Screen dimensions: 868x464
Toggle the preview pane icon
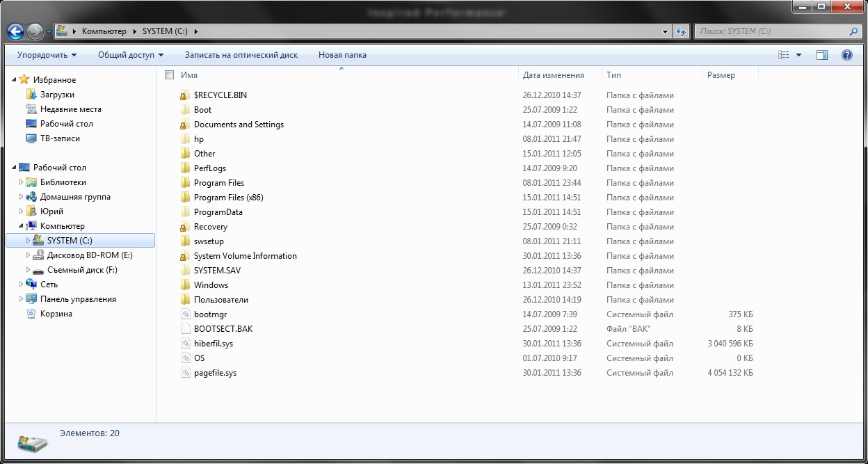point(822,55)
